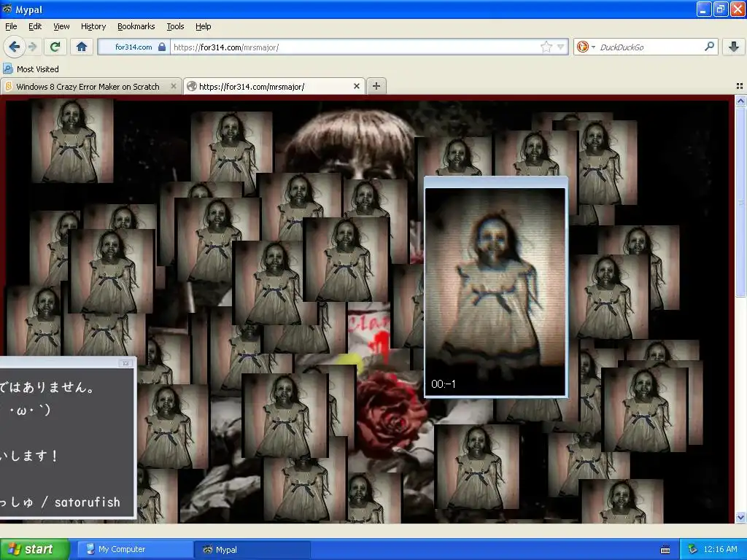Open a new tab with plus button

coord(376,86)
